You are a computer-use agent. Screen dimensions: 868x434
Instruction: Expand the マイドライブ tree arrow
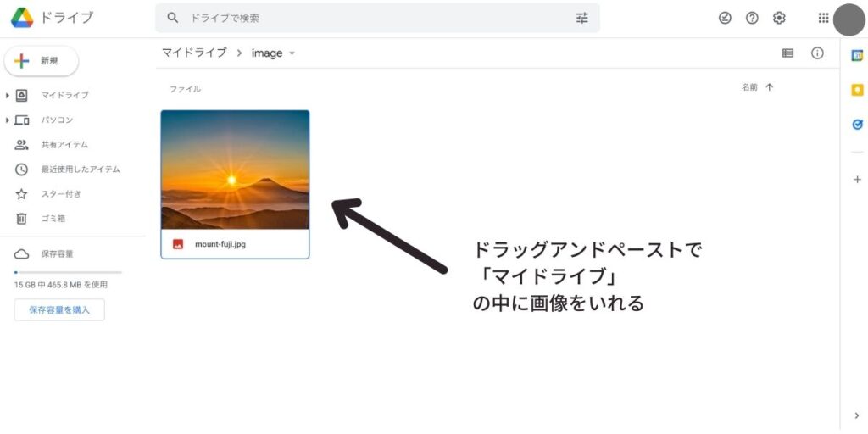[x=7, y=96]
